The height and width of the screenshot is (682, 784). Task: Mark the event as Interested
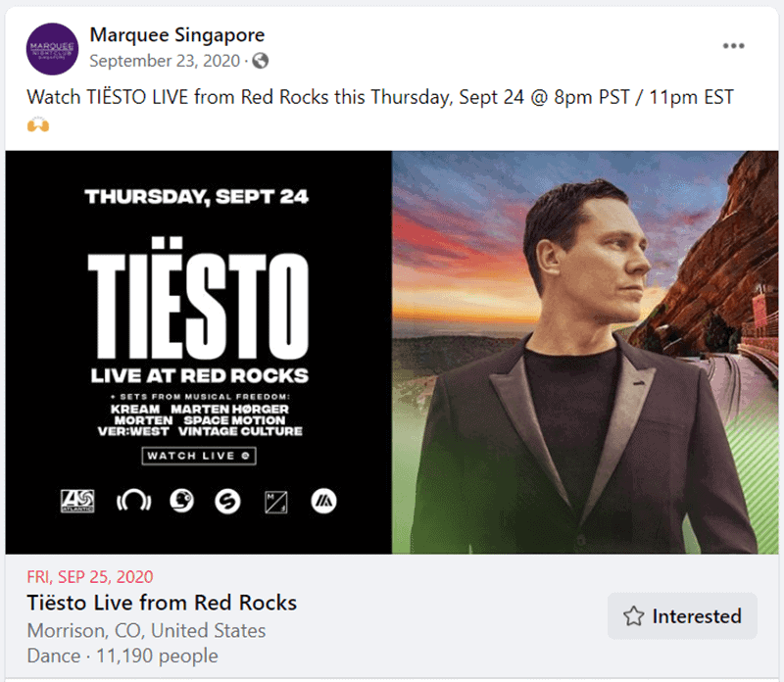[682, 616]
